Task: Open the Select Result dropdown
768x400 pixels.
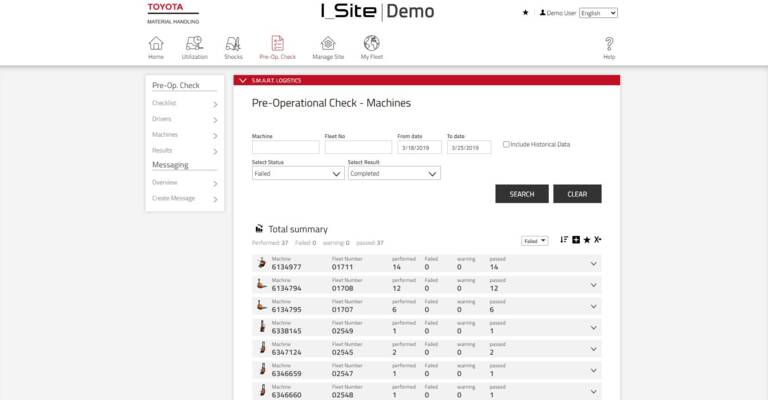Action: (x=393, y=173)
